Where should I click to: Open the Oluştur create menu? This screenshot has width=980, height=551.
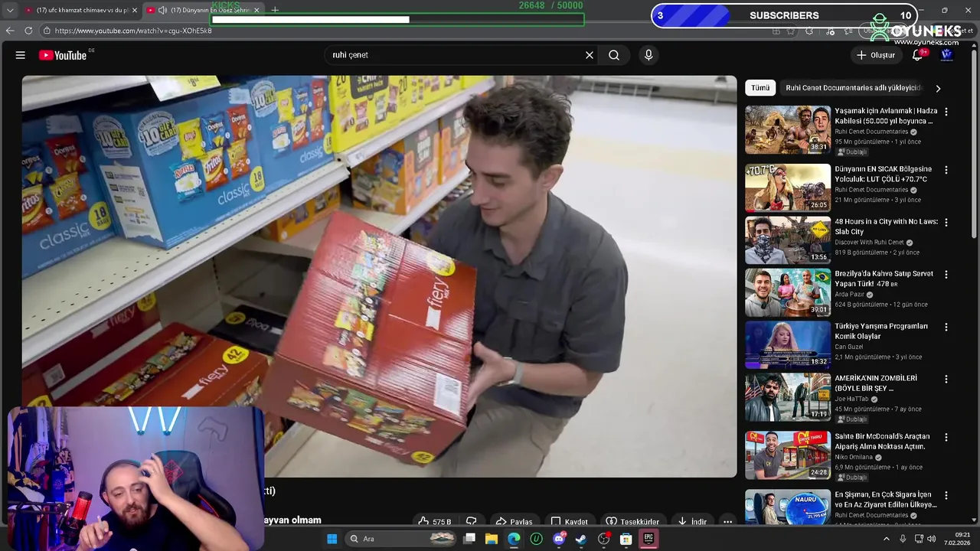[x=875, y=55]
